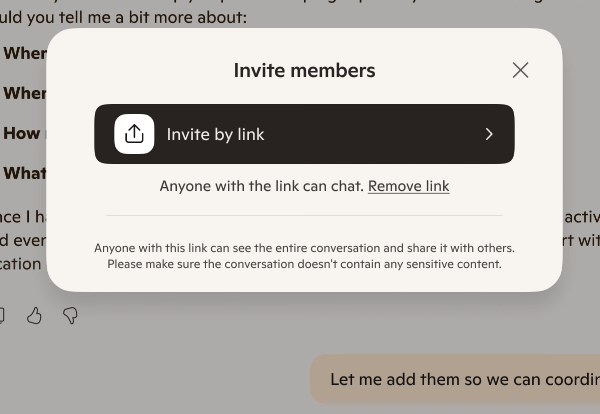Click the bold "What" text behind the dialog
This screenshot has height=414, width=600.
24,173
